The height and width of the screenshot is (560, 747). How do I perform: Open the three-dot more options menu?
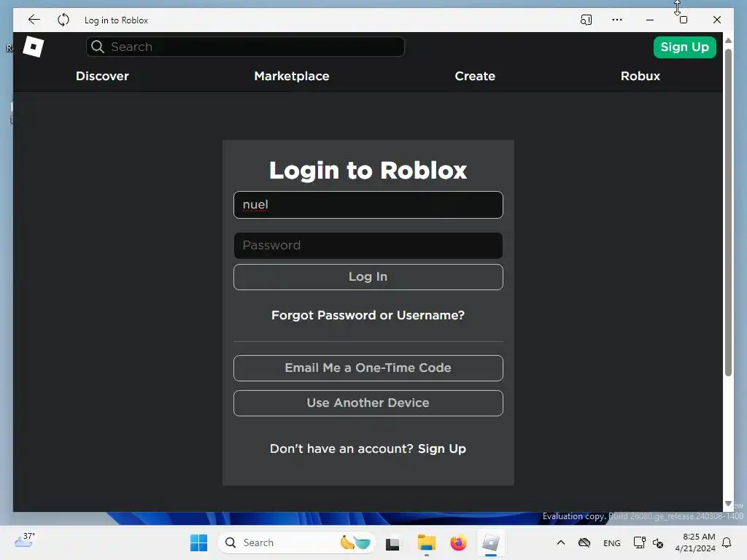[x=617, y=20]
